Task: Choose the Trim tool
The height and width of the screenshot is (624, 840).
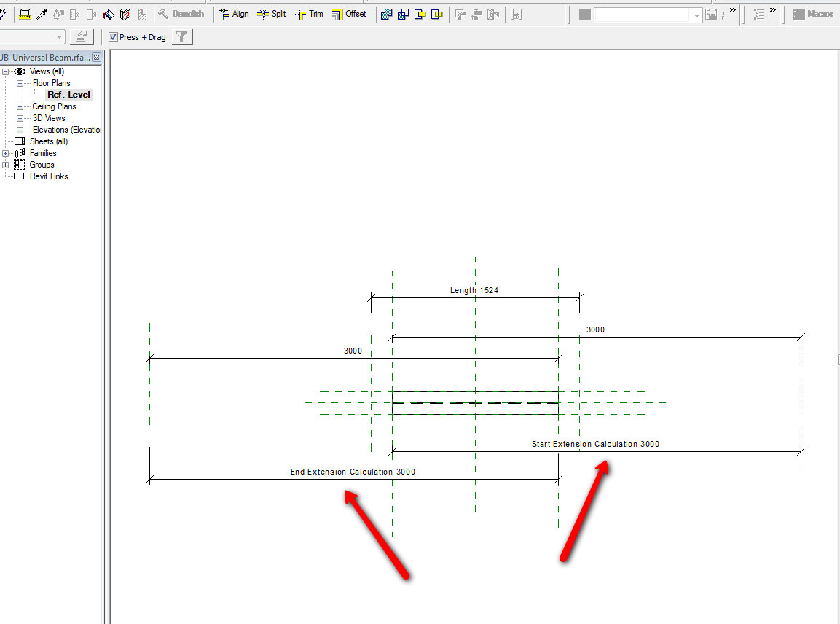Action: click(x=309, y=14)
